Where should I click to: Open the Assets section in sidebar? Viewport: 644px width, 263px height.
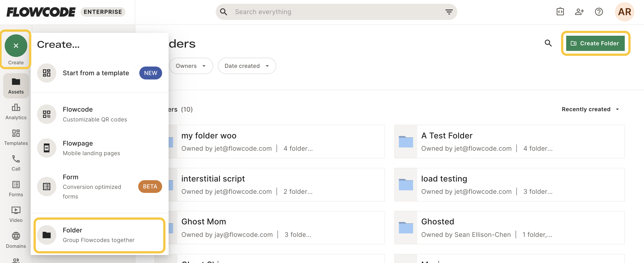(16, 86)
